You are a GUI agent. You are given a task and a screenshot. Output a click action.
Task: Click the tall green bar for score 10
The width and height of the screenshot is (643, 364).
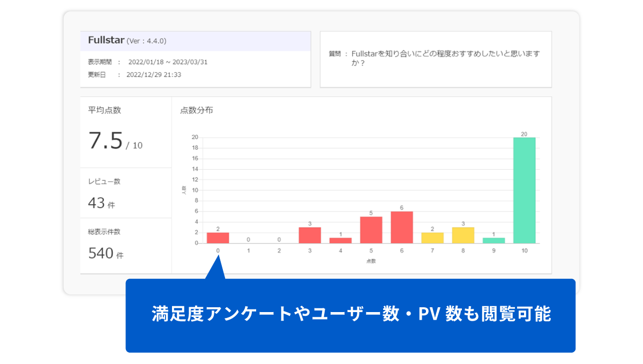[x=524, y=190]
